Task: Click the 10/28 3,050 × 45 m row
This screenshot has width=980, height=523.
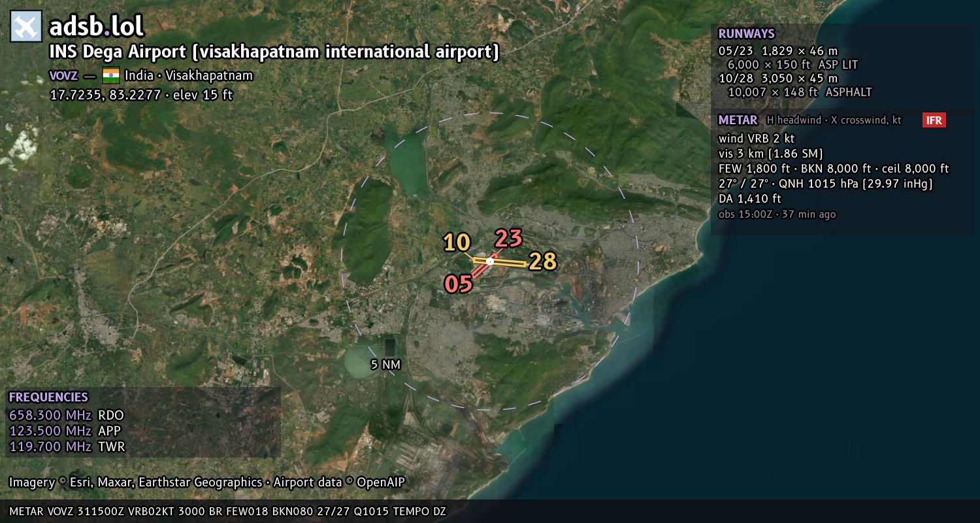Action: coord(778,78)
